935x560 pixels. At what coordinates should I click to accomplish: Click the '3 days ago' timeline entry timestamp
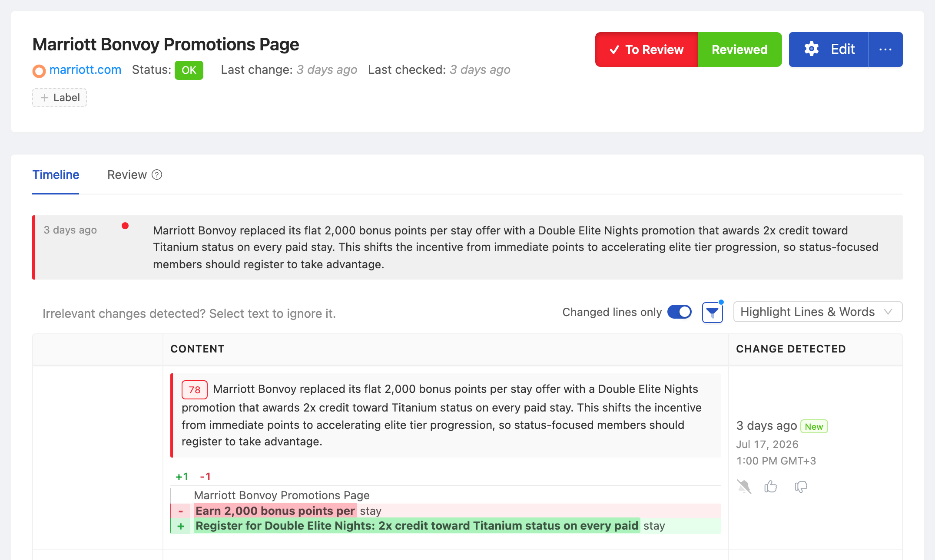70,230
